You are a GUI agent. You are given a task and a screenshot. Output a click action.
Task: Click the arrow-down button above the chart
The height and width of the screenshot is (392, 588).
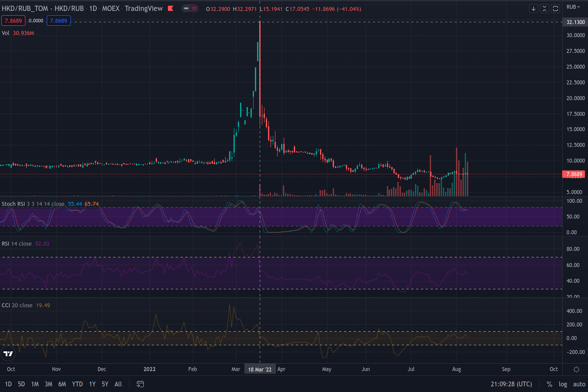(x=534, y=8)
